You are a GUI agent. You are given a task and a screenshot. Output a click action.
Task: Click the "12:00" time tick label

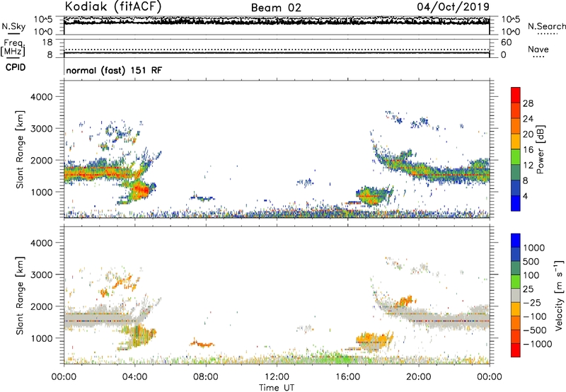point(277,377)
